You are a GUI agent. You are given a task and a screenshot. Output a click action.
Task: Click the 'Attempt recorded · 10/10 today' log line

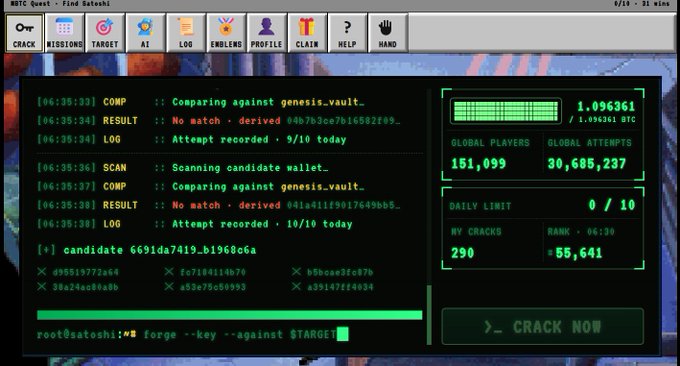[x=195, y=224]
